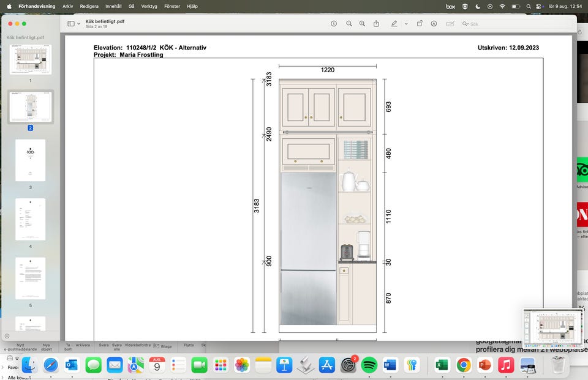Expand the sidebar view options chevron
The image size is (588, 380).
(x=79, y=23)
